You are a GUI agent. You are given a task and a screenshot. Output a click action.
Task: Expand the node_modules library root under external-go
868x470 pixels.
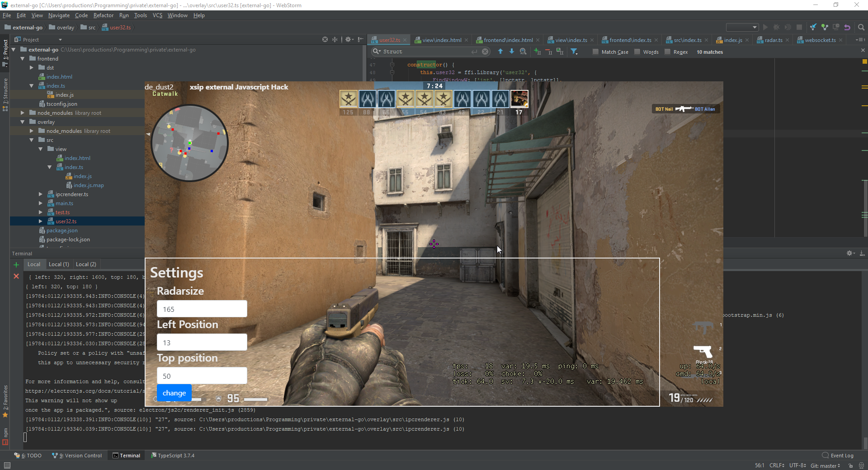(x=22, y=113)
